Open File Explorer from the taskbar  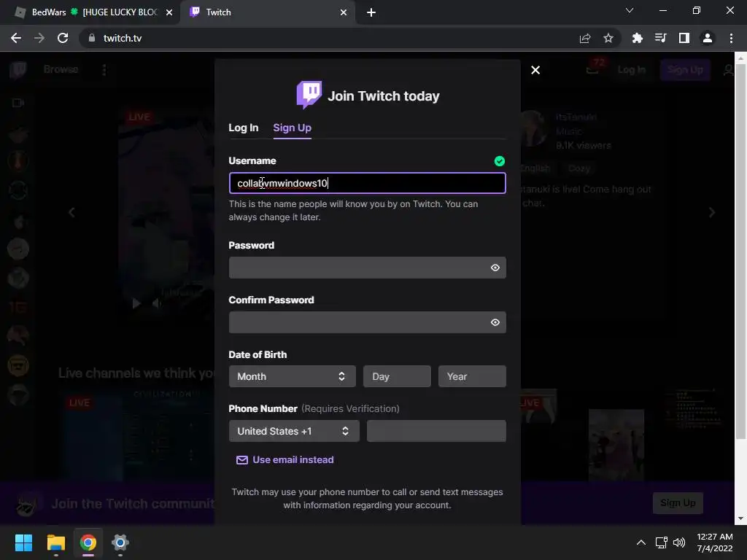[55, 542]
